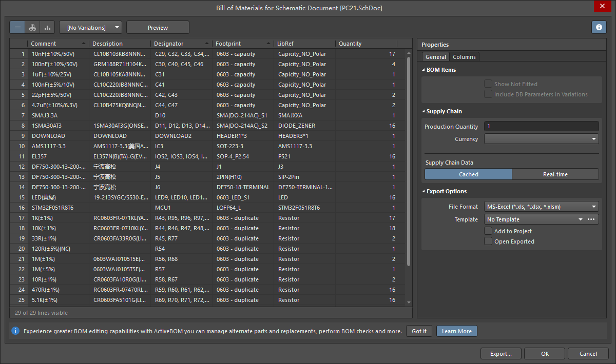The image size is (616, 364).
Task: Open the bar chart view icon
Action: coord(48,28)
